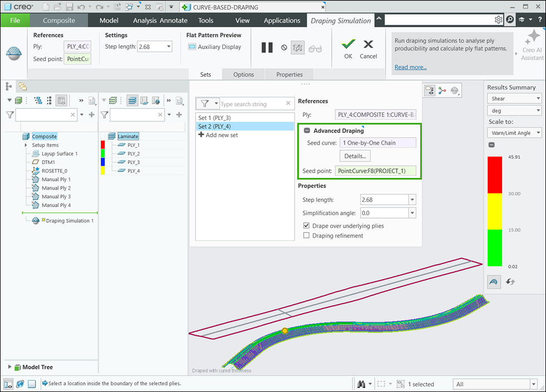Select Set 1 (PLY_3) in list

tap(245, 117)
